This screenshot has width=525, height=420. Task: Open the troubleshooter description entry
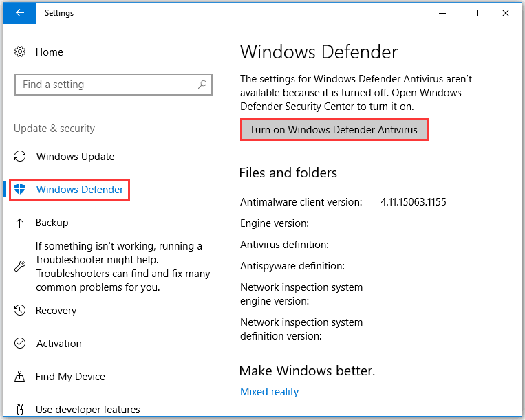[123, 267]
